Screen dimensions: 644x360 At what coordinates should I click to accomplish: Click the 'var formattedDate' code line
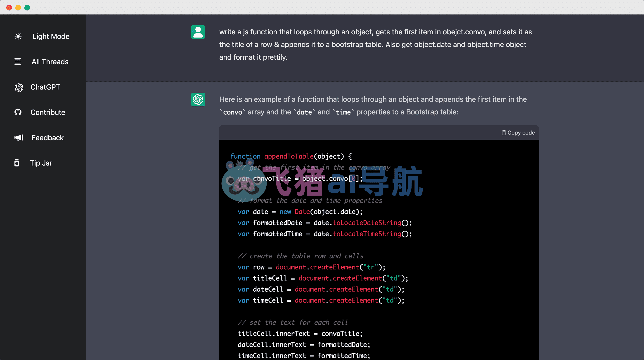tap(325, 223)
